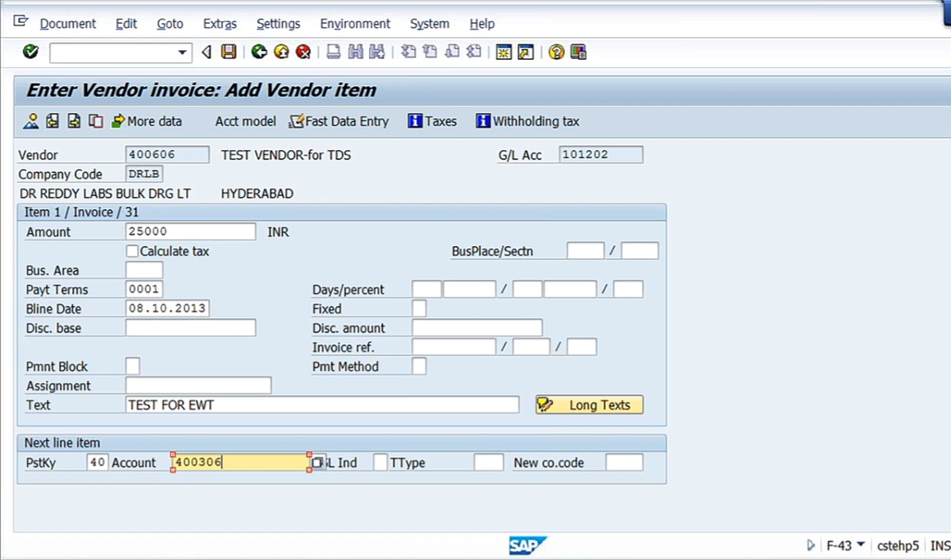
Task: Click the window menu icon left of Document
Action: [x=20, y=22]
